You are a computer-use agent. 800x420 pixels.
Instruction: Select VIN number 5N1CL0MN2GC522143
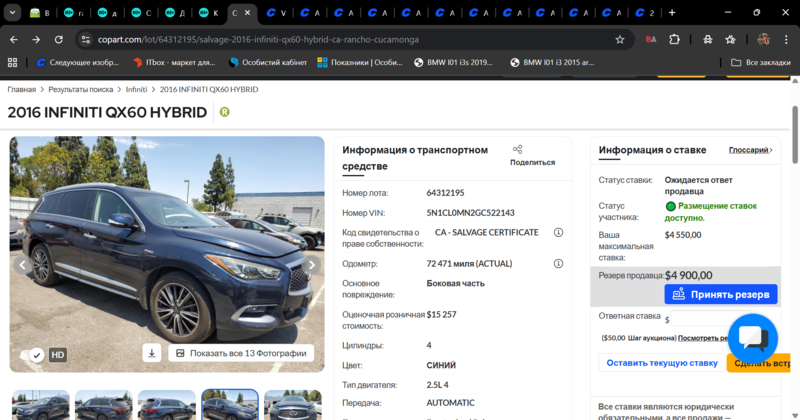pyautogui.click(x=470, y=213)
